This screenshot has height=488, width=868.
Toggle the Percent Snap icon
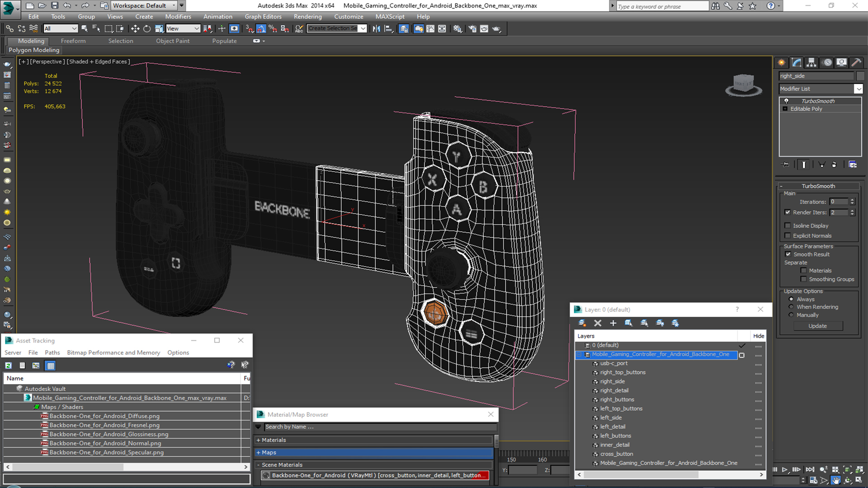point(273,28)
